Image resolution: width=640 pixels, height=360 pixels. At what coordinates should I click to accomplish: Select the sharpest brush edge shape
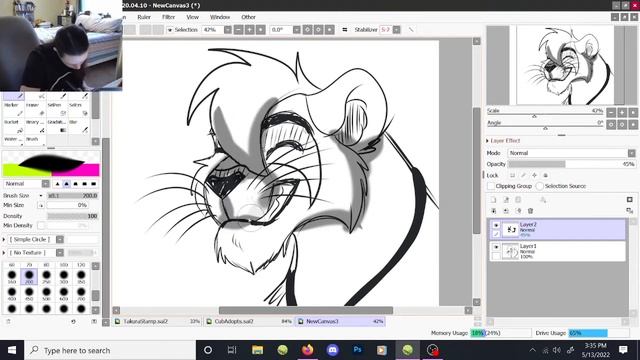(x=58, y=184)
